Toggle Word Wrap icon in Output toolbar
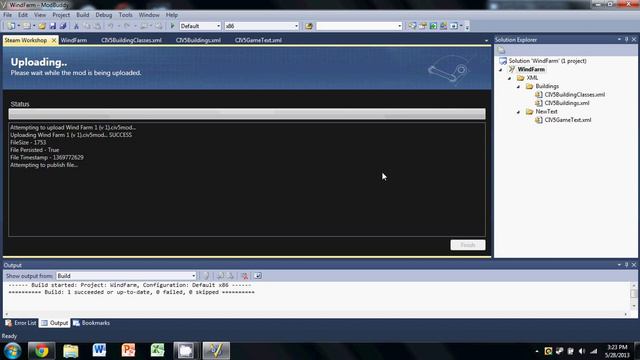The image size is (640, 360). 258,276
